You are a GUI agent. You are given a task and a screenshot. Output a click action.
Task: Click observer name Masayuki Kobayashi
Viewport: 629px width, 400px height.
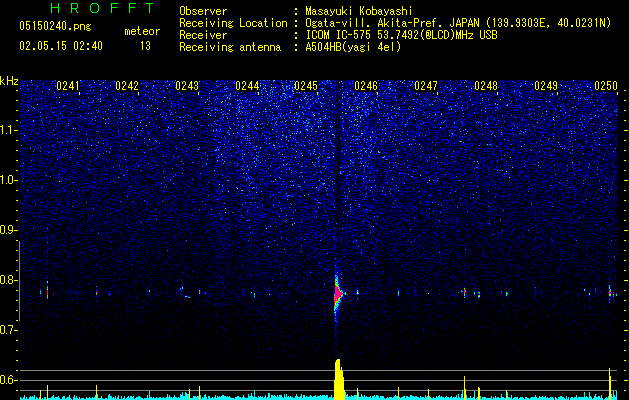pyautogui.click(x=358, y=11)
